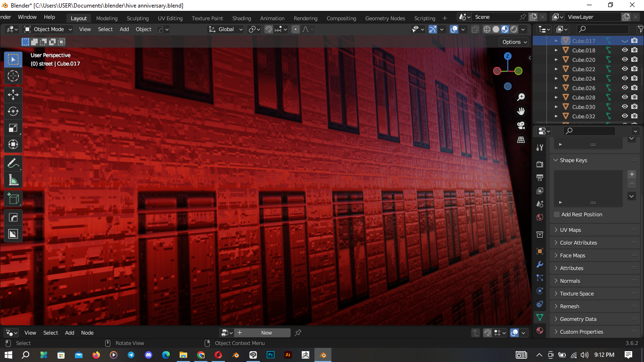This screenshot has width=644, height=362.
Task: Hide Cube.022 with its eye icon
Action: click(625, 69)
